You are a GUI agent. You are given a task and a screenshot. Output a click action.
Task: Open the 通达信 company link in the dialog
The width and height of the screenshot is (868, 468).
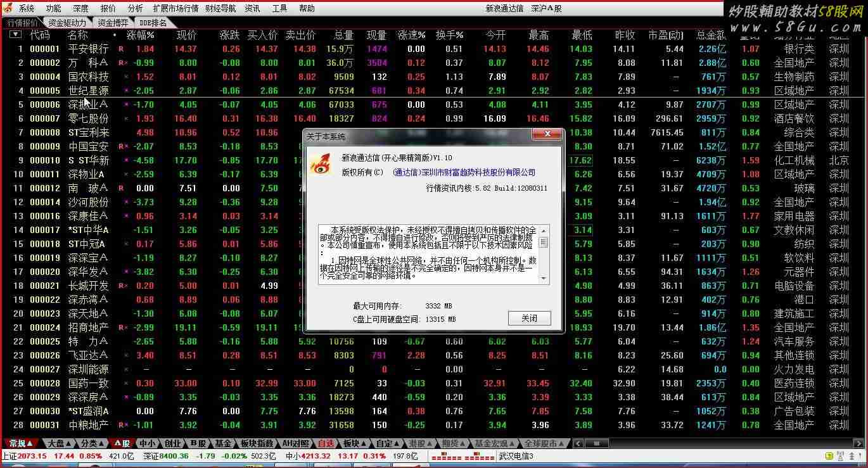coord(464,172)
